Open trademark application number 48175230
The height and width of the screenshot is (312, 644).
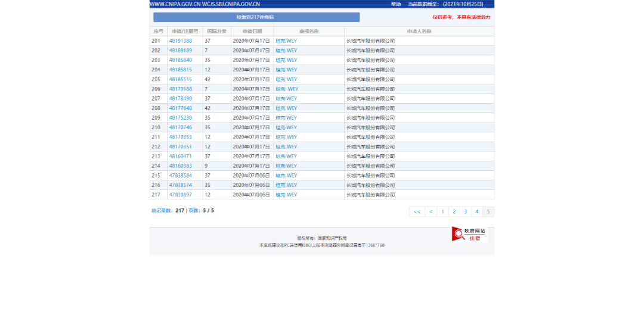coord(180,118)
